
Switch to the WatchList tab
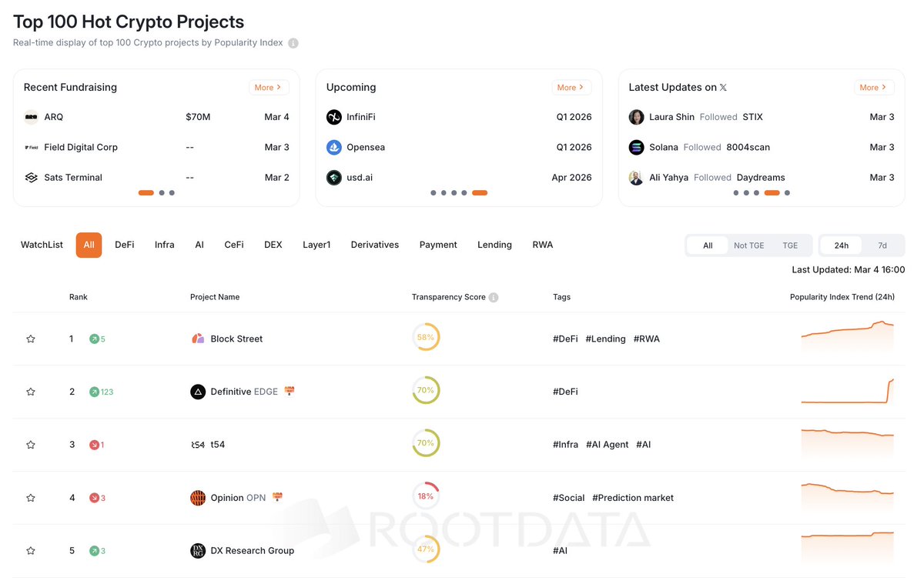click(x=42, y=245)
